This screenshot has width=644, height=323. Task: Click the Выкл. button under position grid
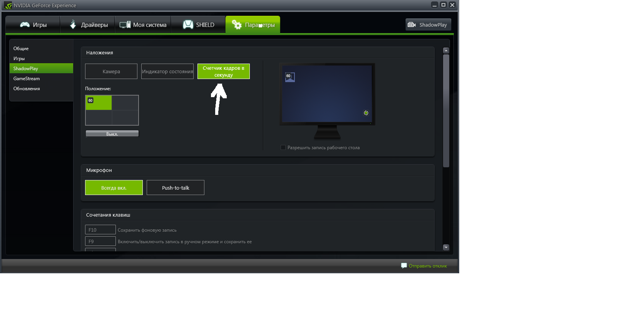click(x=112, y=134)
